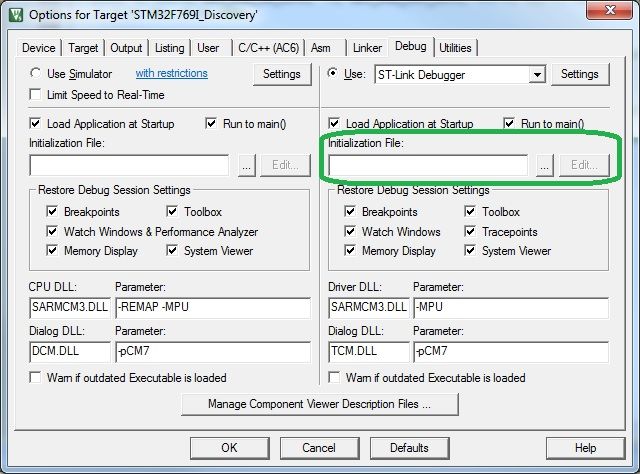Image resolution: width=640 pixels, height=474 pixels.
Task: Enable simulator Warn if outdated Executable
Action: click(36, 377)
